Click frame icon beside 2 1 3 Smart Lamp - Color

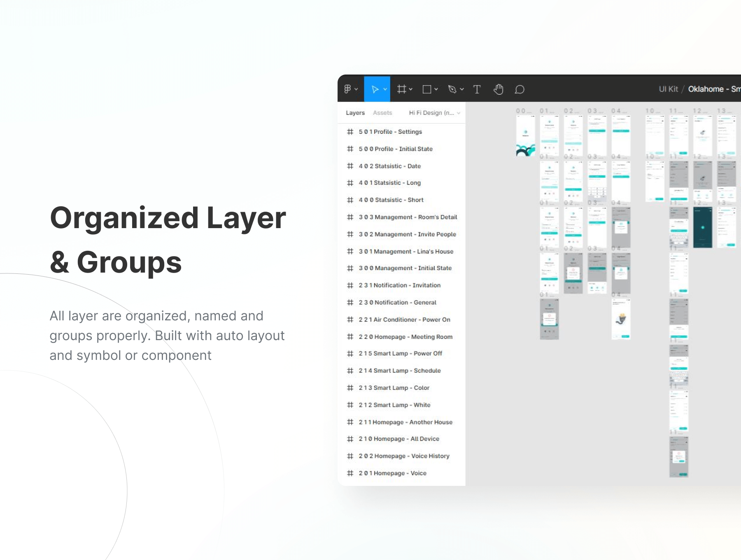(x=350, y=388)
